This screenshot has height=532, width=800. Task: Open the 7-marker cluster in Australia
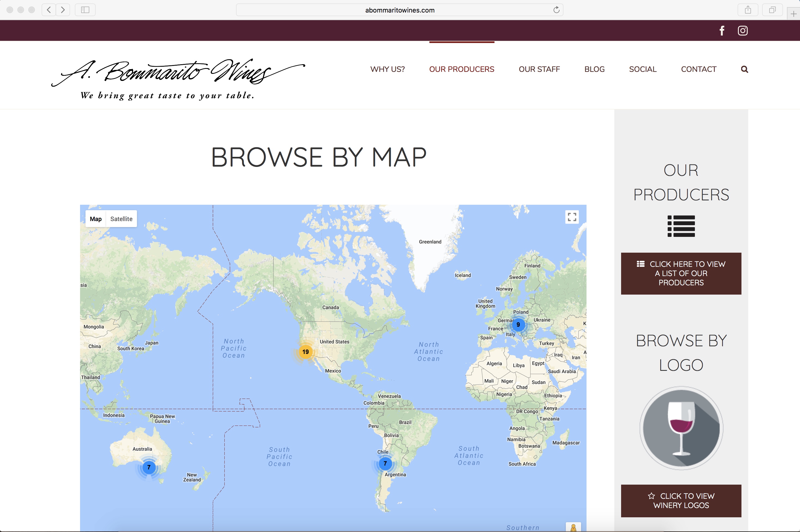[149, 467]
